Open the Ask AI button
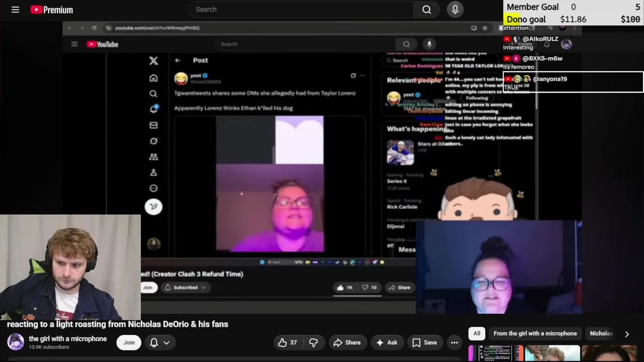This screenshot has width=644, height=362. point(386,342)
